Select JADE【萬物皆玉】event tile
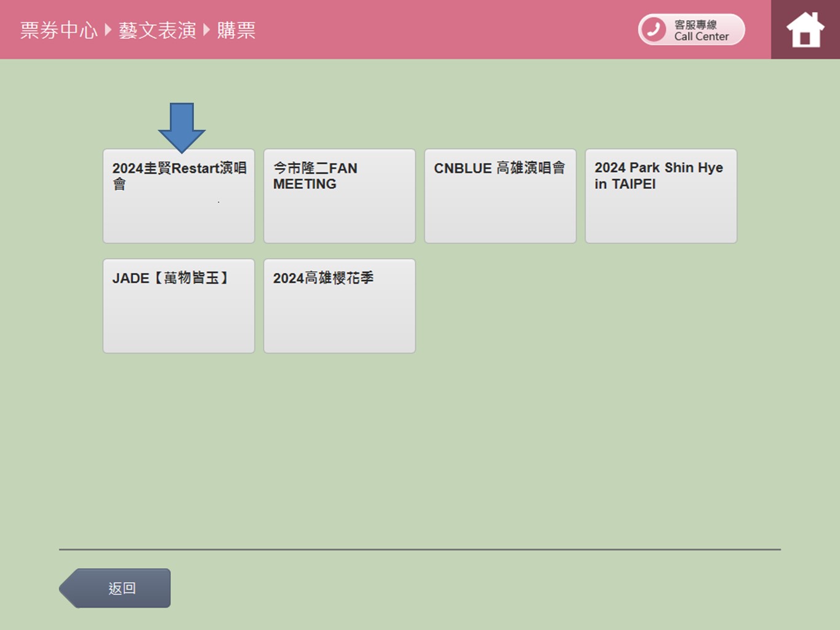The image size is (840, 630). tap(178, 306)
